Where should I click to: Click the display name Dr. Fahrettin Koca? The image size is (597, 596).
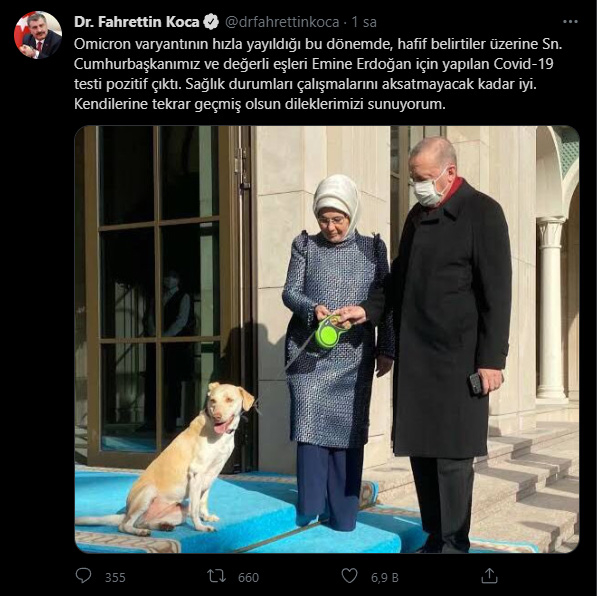(137, 22)
